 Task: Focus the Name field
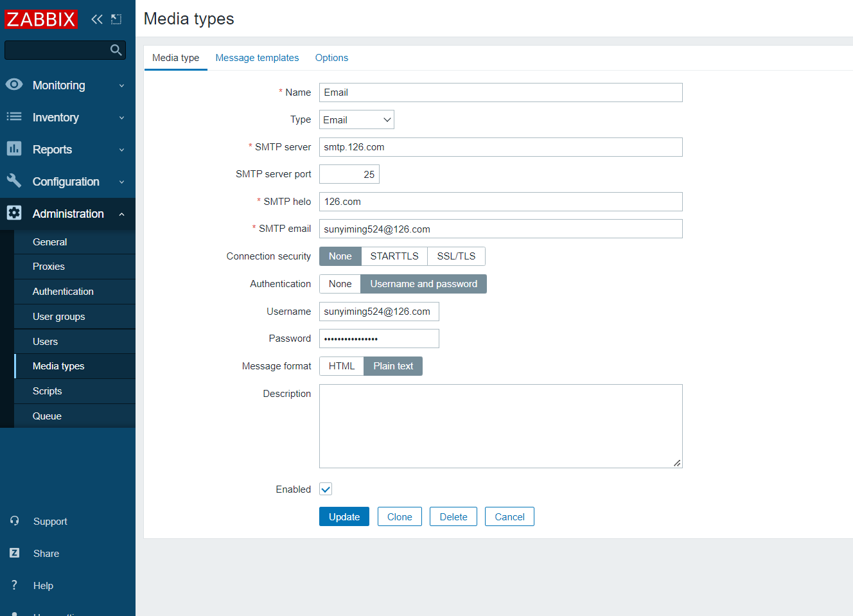[501, 92]
